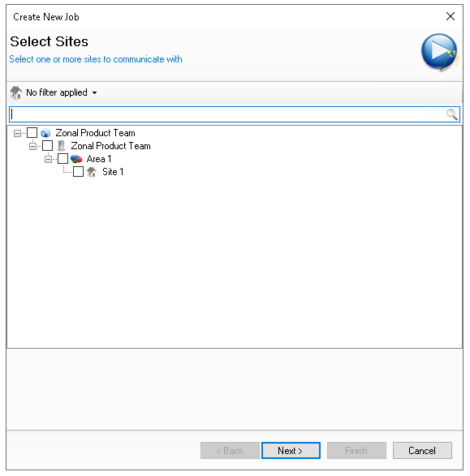
Task: Open the No filter applied dropdown
Action: click(x=62, y=92)
